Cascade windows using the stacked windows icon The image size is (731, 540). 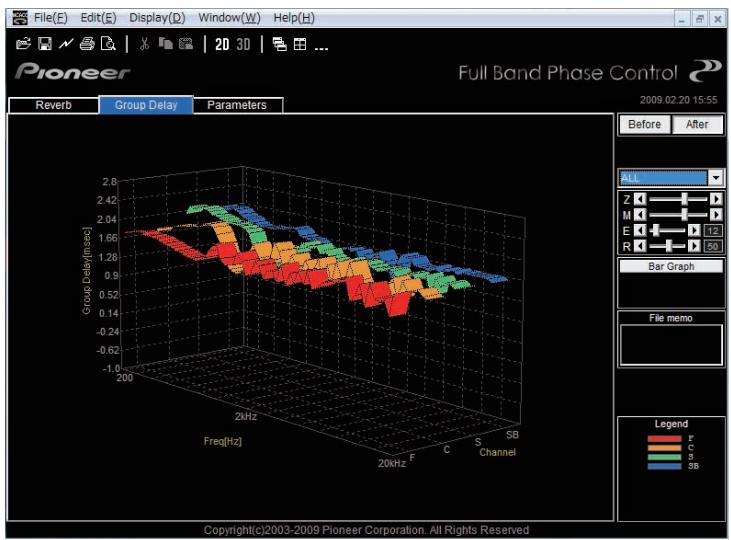279,44
